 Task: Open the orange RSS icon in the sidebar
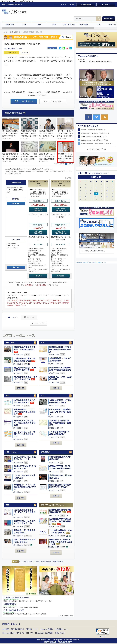[105, 117]
